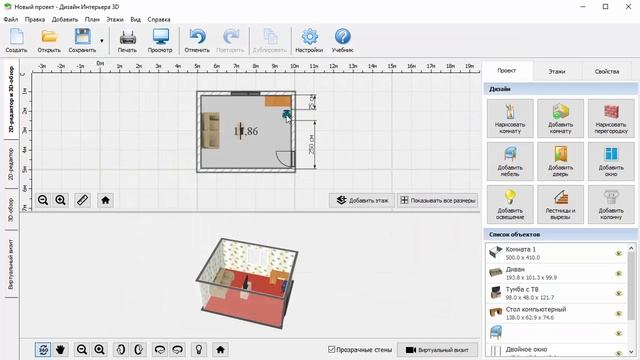Viewport: 640px width, 360px height.
Task: Open the Учебник help icon
Action: tap(342, 40)
